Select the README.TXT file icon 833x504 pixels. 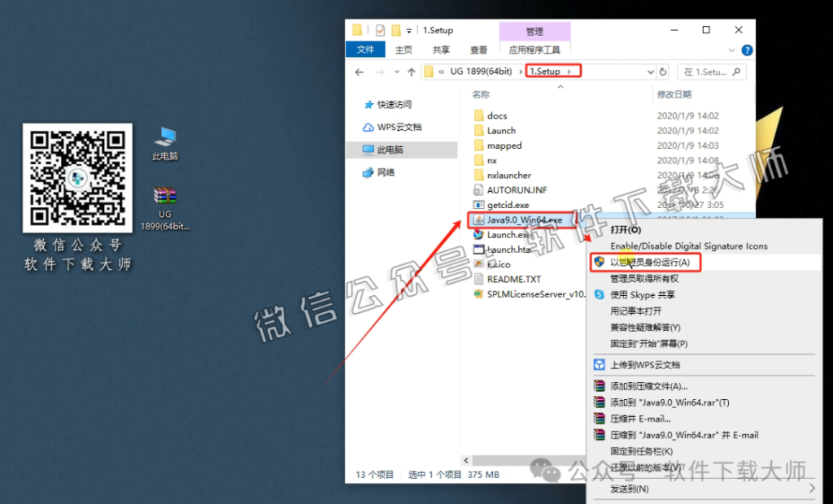tap(478, 279)
